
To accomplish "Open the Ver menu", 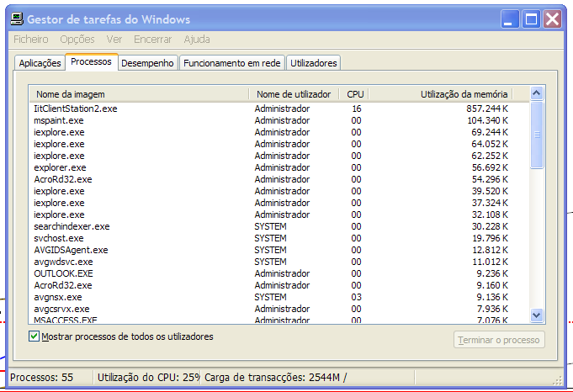I will (x=114, y=39).
